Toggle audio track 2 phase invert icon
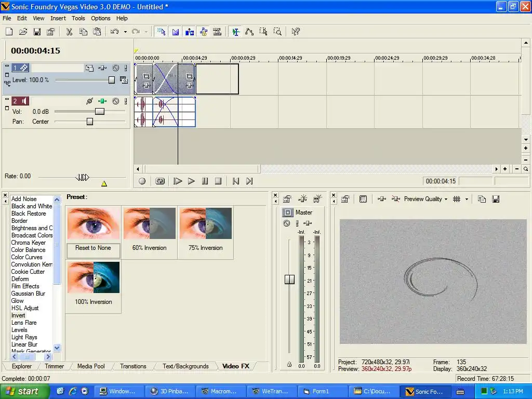 tap(89, 101)
